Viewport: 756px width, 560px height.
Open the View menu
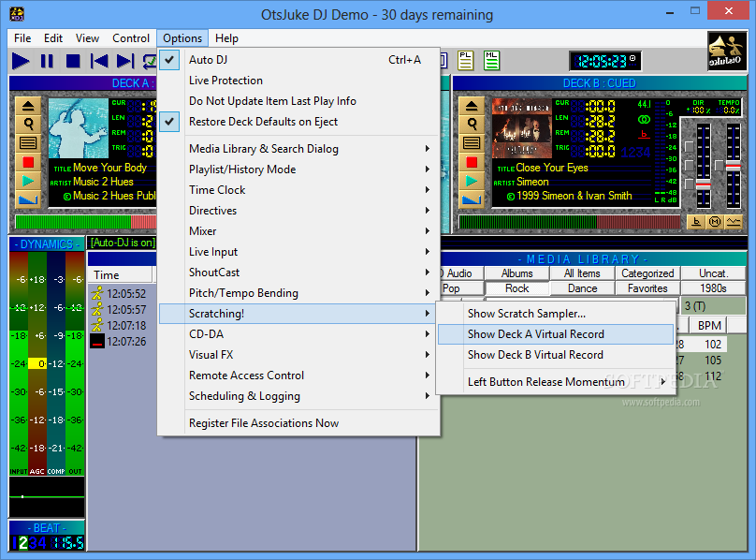(87, 38)
